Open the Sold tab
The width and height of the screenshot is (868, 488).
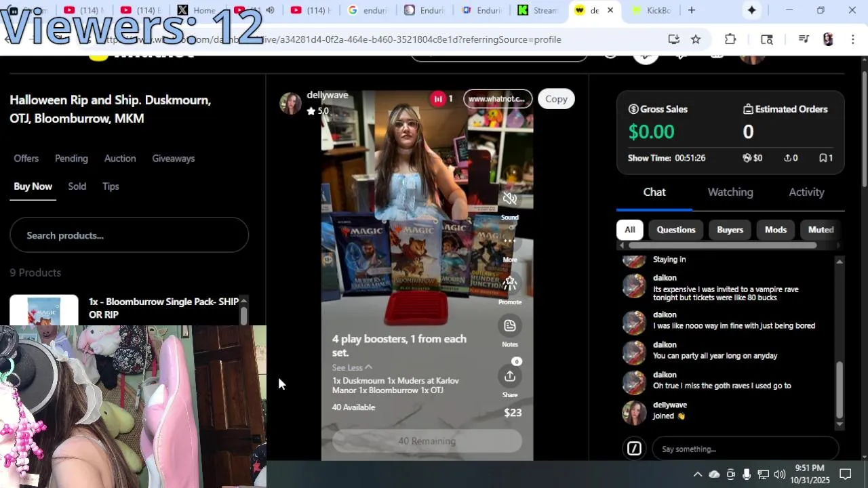tap(77, 186)
